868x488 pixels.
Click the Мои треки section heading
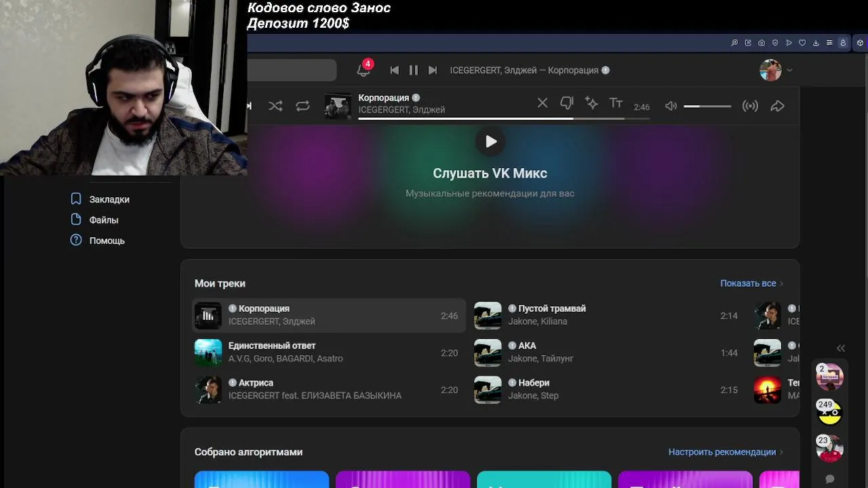pos(220,283)
